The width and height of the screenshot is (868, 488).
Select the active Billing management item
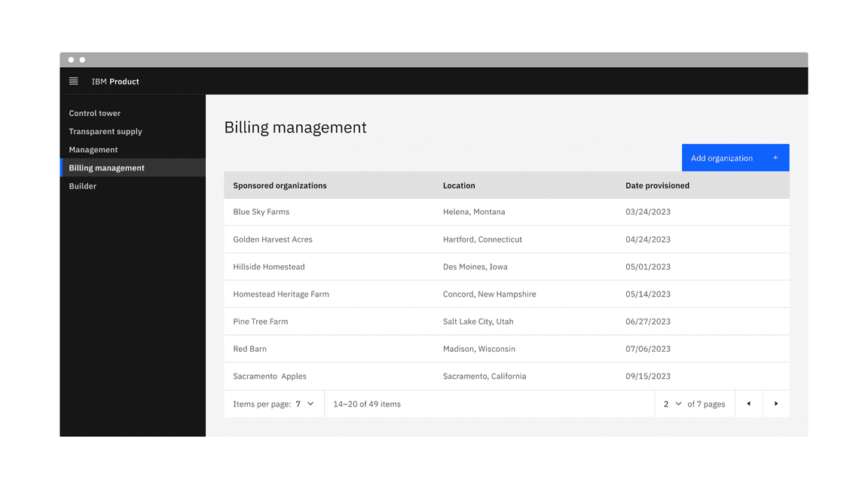click(106, 167)
